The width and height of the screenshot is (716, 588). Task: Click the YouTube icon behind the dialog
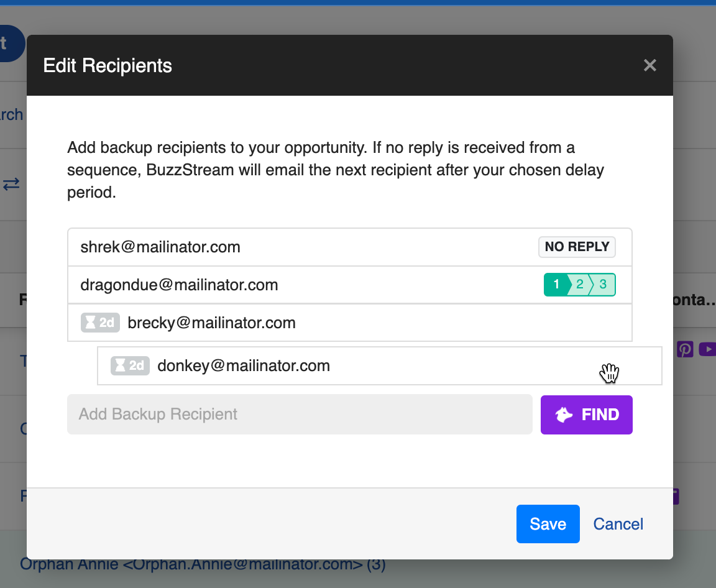click(707, 349)
